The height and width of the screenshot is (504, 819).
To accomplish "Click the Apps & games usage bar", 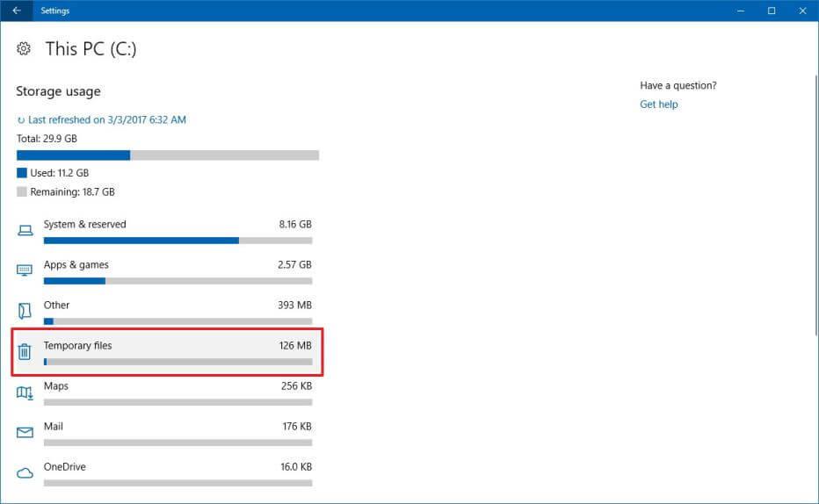I will [x=178, y=281].
